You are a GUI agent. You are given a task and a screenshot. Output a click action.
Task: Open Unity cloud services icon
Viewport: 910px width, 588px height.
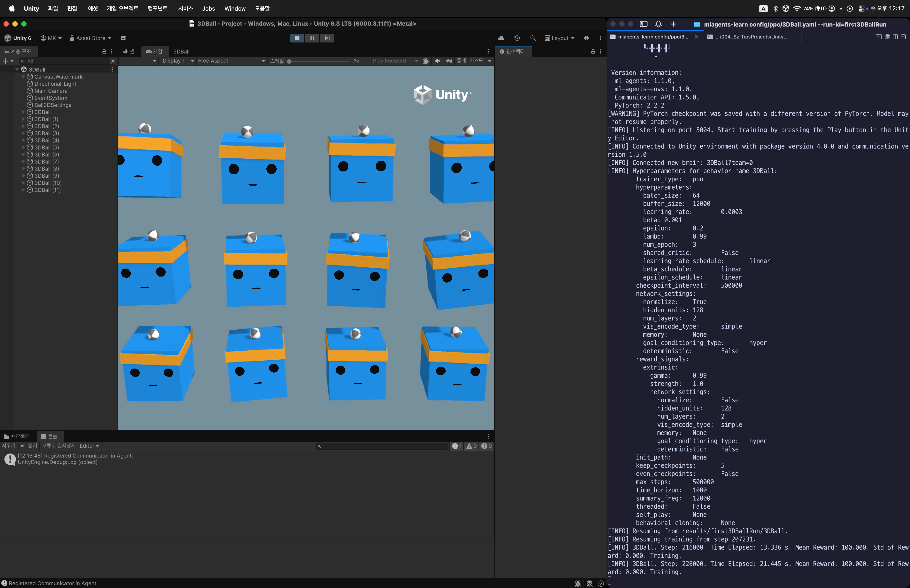click(x=501, y=38)
